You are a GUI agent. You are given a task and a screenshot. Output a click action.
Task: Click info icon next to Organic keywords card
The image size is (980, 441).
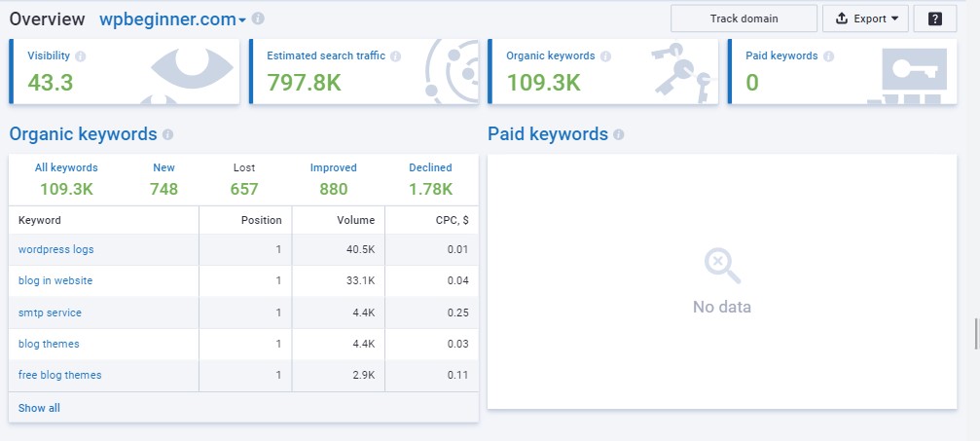point(605,56)
